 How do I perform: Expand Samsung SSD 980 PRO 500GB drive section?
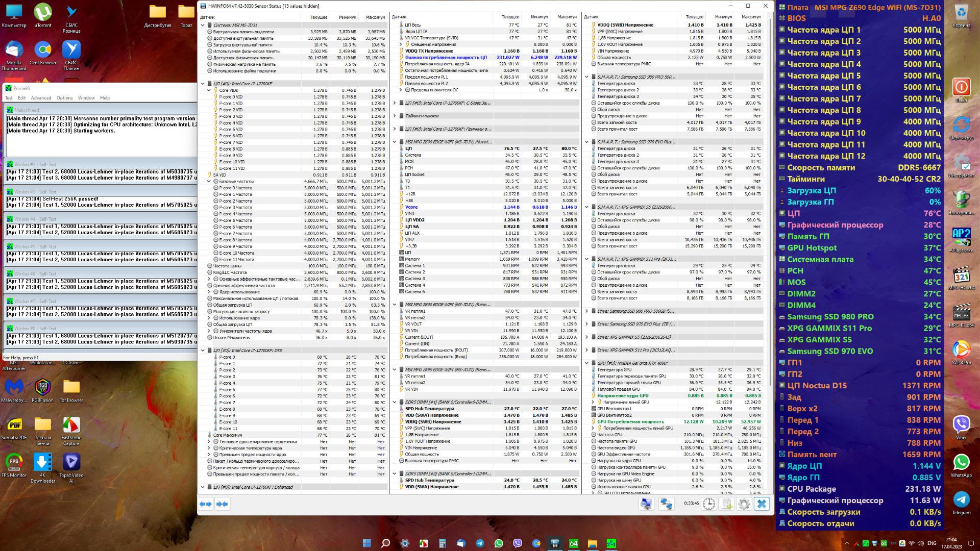click(x=586, y=311)
